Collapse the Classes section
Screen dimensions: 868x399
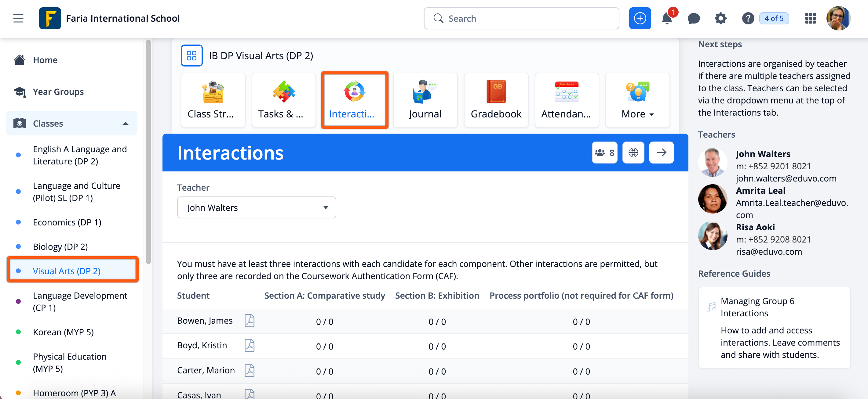[72, 124]
